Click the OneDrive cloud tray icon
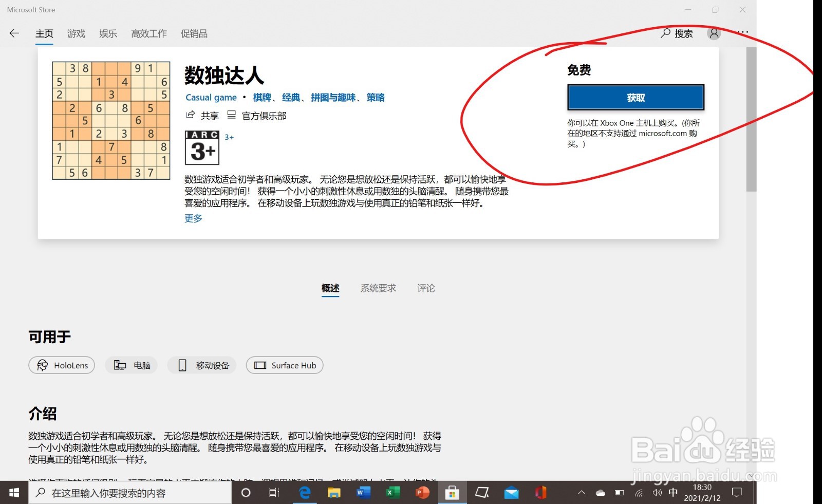 pyautogui.click(x=600, y=493)
